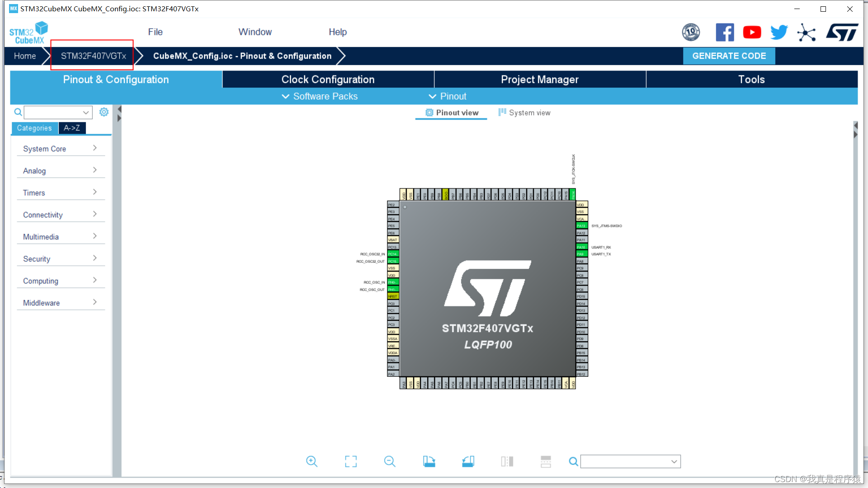Select pin PC14 labeled RCC_OSC32_IN
This screenshot has width=868, height=488.
393,254
